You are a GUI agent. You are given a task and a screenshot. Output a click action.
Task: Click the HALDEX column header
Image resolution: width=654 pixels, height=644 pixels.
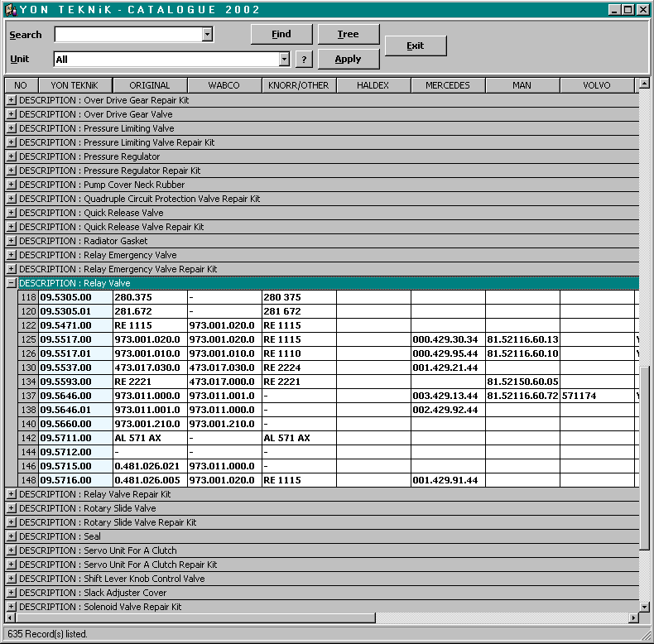373,85
